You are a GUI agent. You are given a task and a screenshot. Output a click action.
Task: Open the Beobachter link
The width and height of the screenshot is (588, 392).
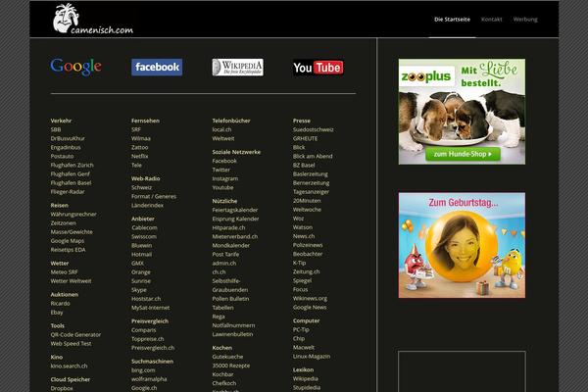coord(308,254)
